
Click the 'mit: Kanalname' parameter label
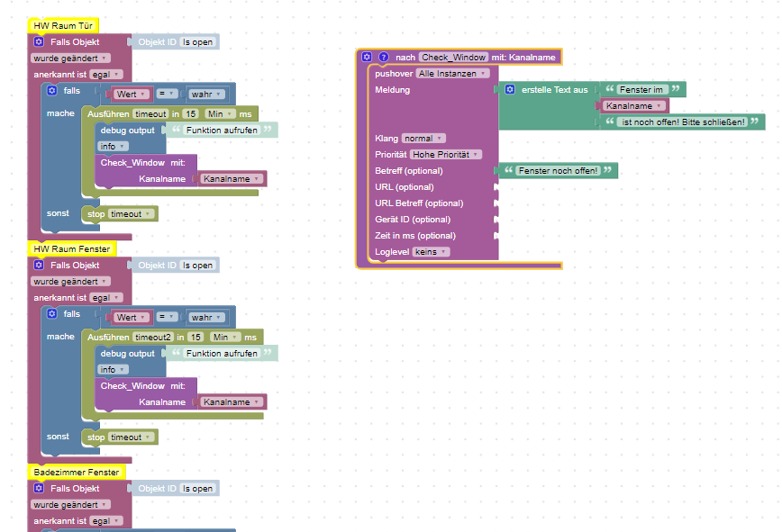523,58
